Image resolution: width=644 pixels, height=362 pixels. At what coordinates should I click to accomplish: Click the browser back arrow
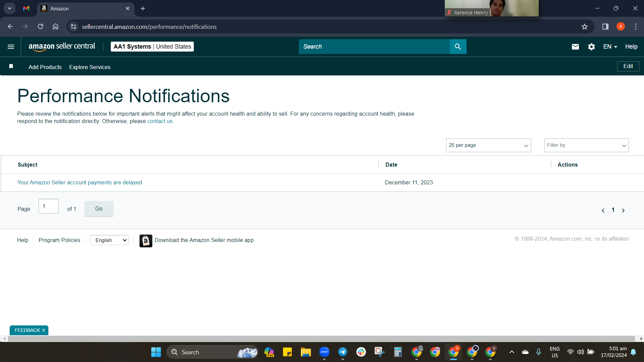(x=10, y=26)
